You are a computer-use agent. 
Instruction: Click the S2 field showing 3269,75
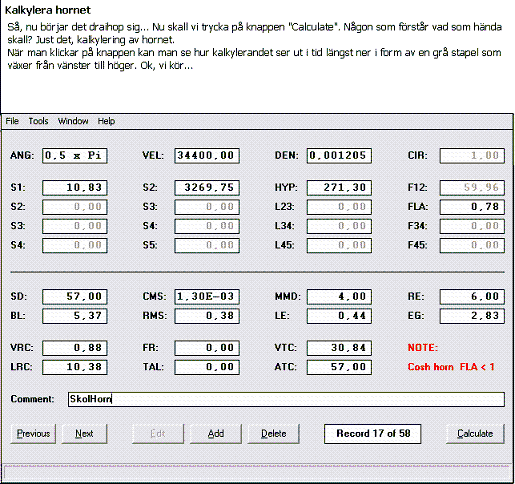point(207,188)
